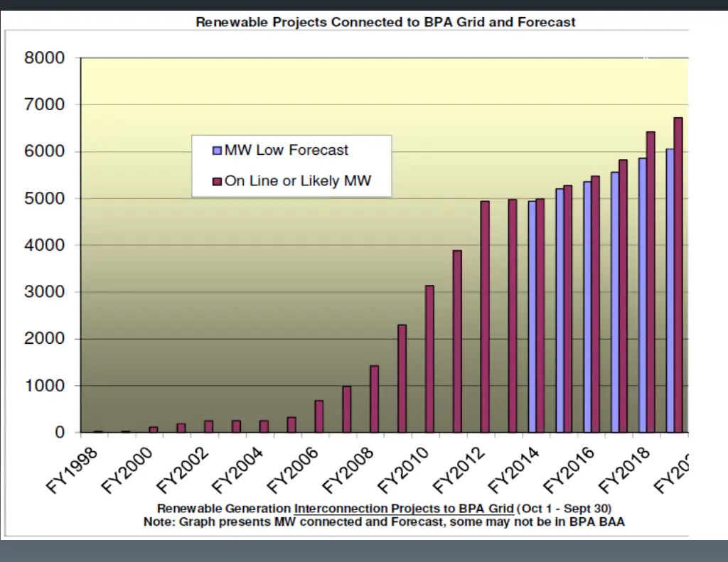This screenshot has width=728, height=562.
Task: Click the FY2004 x-axis label
Action: point(237,470)
